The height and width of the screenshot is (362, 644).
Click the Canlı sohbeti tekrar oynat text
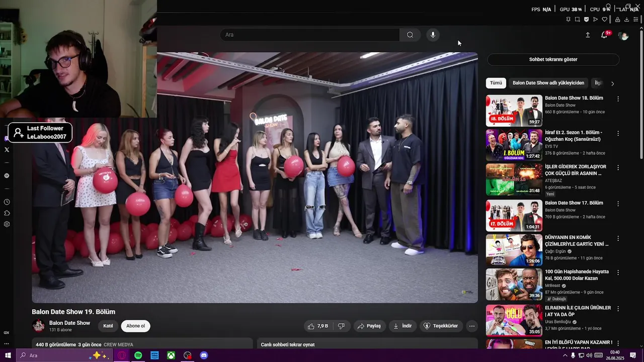tap(287, 344)
